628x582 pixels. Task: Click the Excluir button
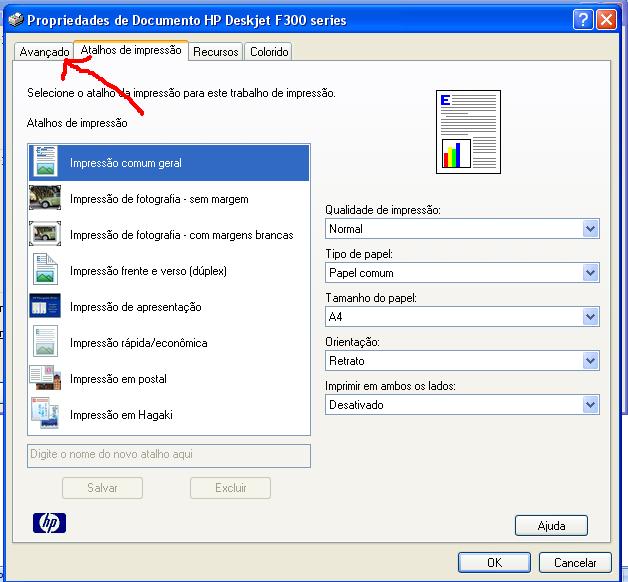point(230,487)
